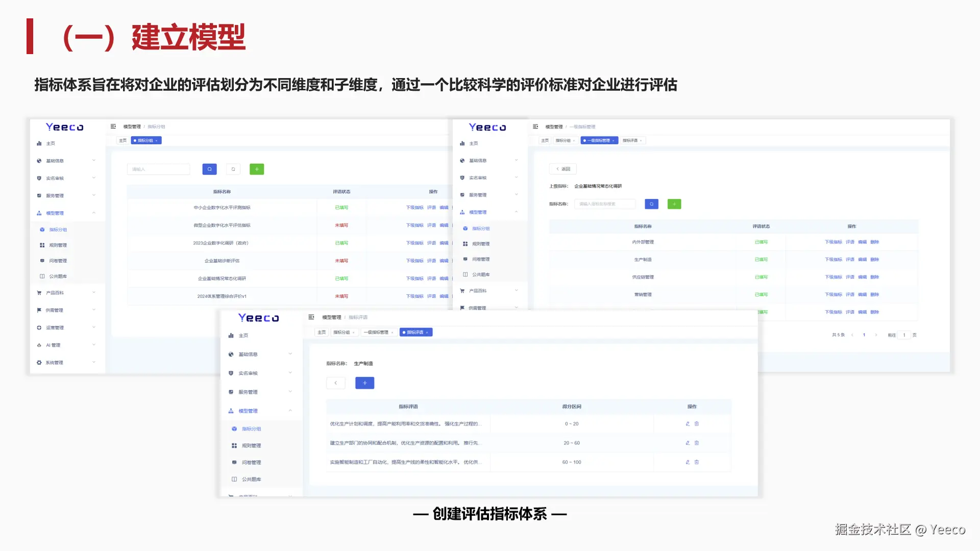Viewport: 980px width, 551px height.
Task: Click back arrow button under 生产制造 label
Action: (336, 383)
